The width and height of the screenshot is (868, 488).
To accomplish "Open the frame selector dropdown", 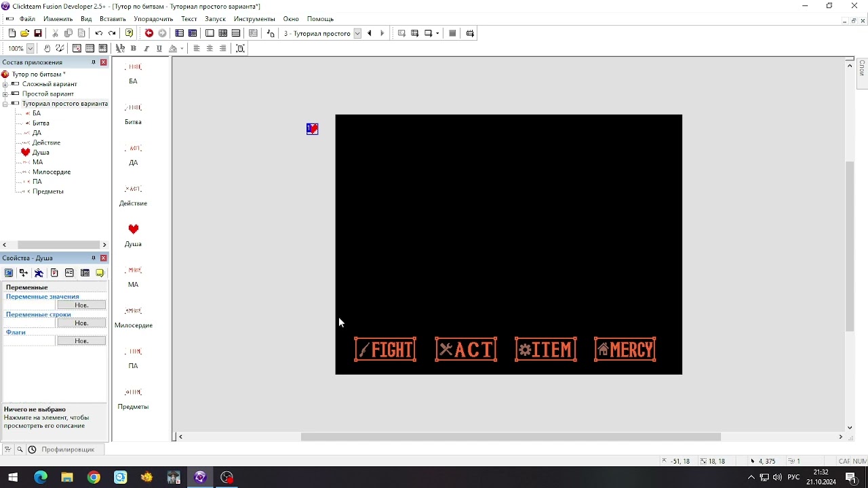I will [357, 33].
